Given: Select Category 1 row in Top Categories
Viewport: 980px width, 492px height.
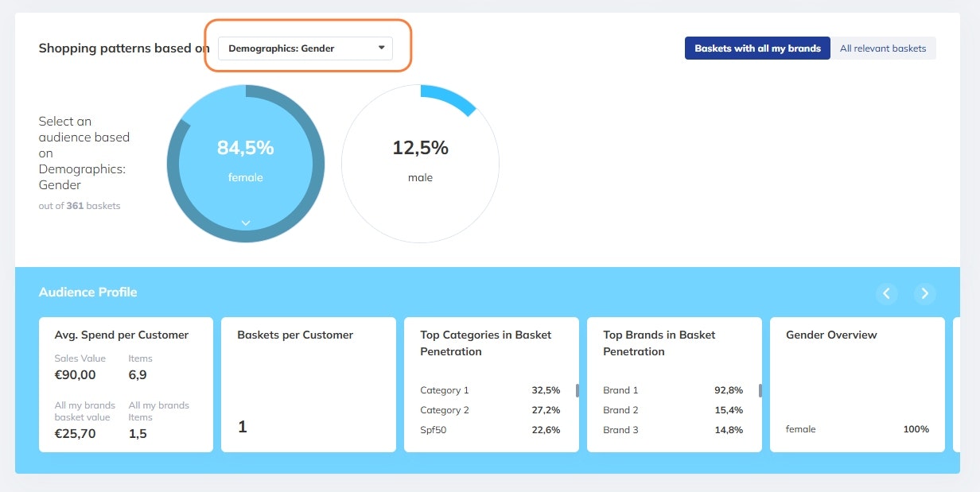Looking at the screenshot, I should point(490,390).
